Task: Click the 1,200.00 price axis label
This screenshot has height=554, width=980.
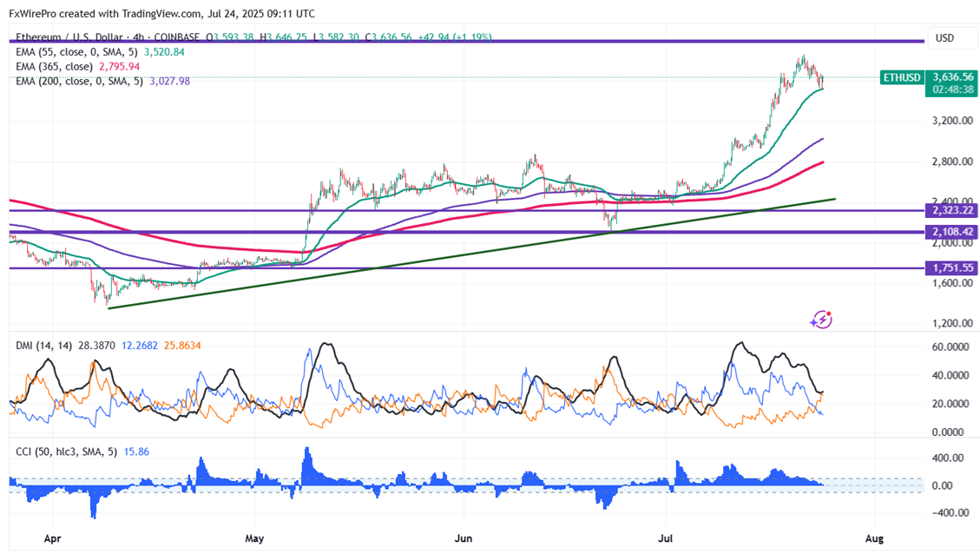Action: tap(952, 323)
